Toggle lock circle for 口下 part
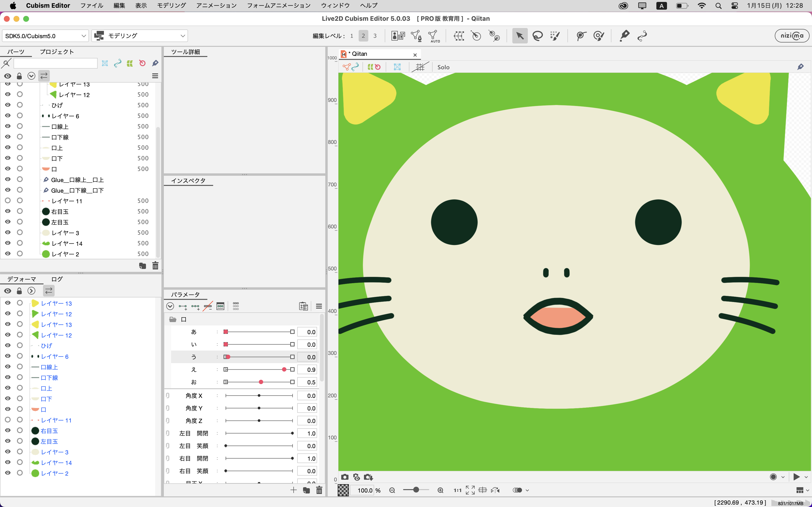Image resolution: width=812 pixels, height=507 pixels. click(20, 158)
